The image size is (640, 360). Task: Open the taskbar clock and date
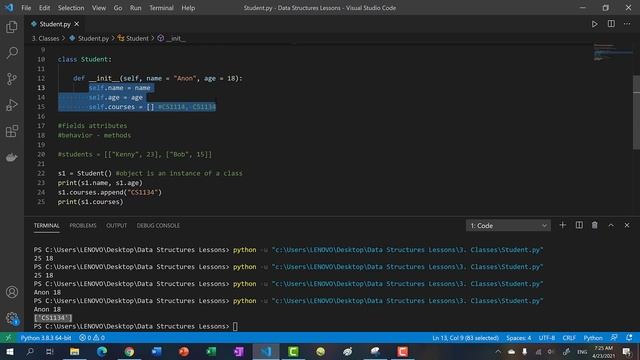coord(603,352)
